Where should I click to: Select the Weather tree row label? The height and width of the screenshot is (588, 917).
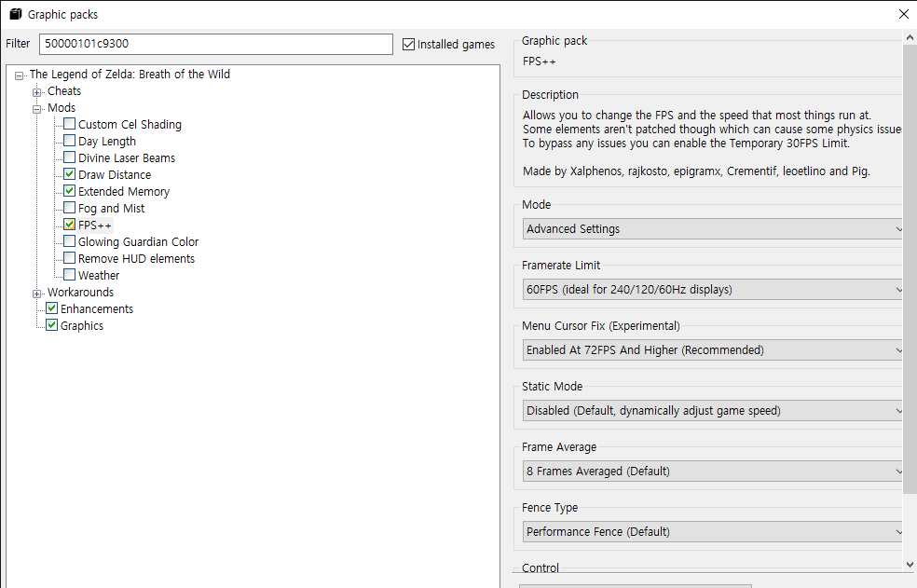click(x=99, y=276)
